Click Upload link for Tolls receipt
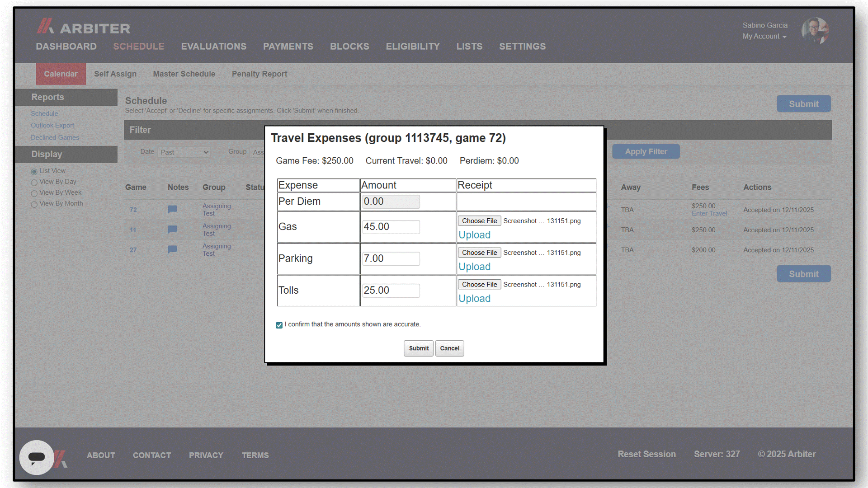The height and width of the screenshot is (488, 868). 474,299
